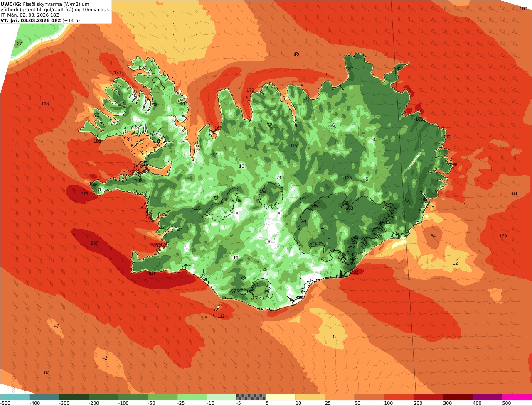Click the legend swatch between -100 and -50
Image resolution: width=532 pixels, height=406 pixels.
pyautogui.click(x=133, y=397)
